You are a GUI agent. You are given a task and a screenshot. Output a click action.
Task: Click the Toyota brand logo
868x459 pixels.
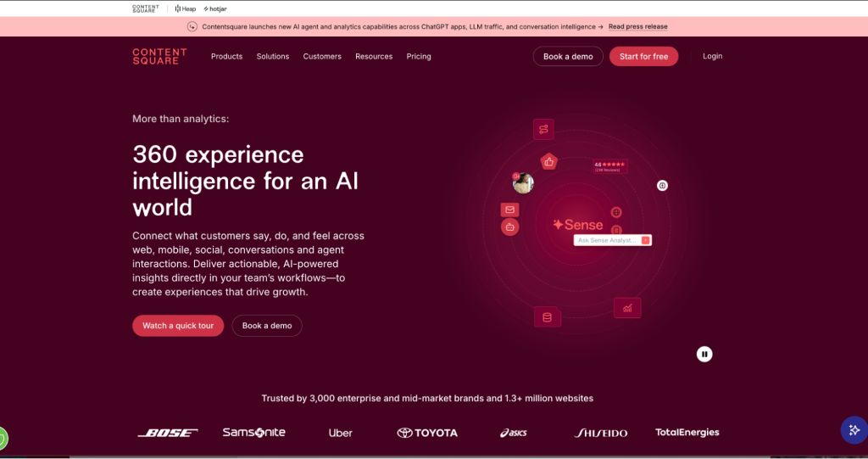pos(427,433)
